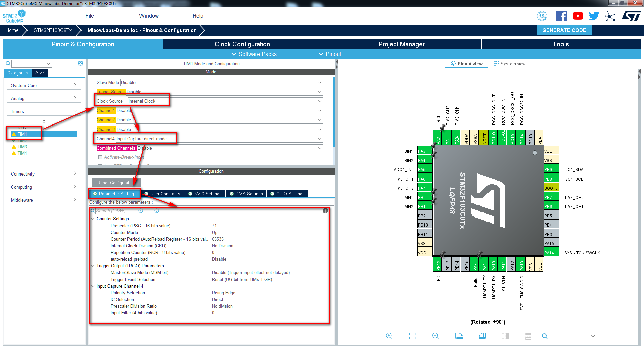Open DMA Settings tab
The image size is (644, 349).
[246, 194]
